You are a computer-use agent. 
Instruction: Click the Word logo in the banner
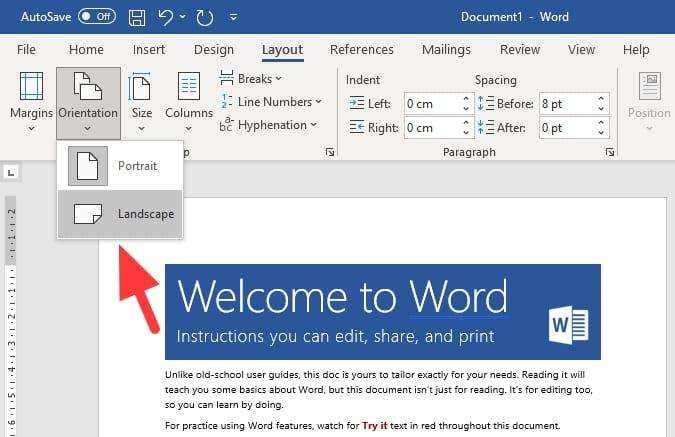(568, 325)
